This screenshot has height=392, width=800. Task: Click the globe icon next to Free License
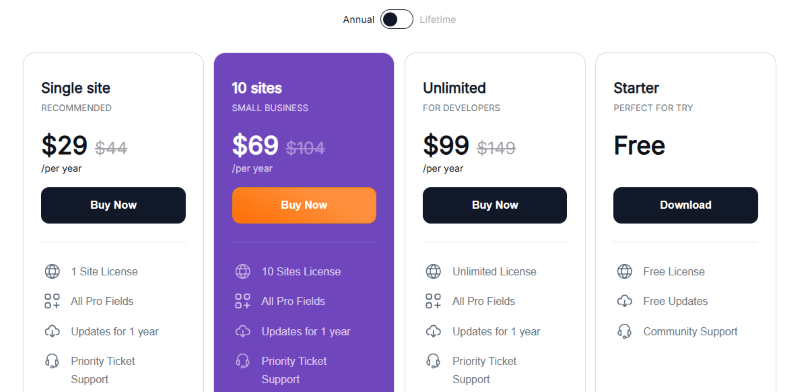[624, 271]
